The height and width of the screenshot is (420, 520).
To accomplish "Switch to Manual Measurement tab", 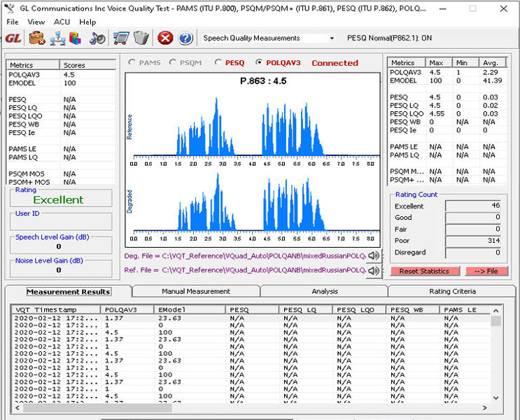I will click(196, 291).
